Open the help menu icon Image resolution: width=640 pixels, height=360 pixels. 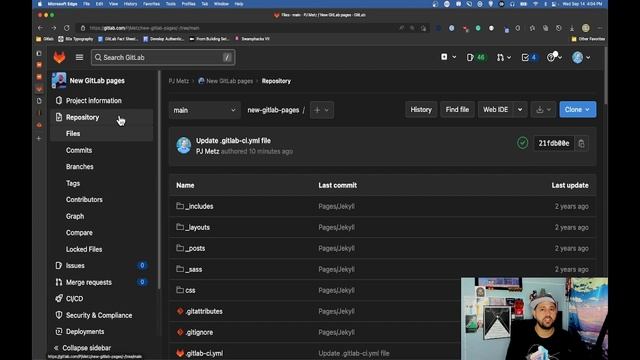554,58
